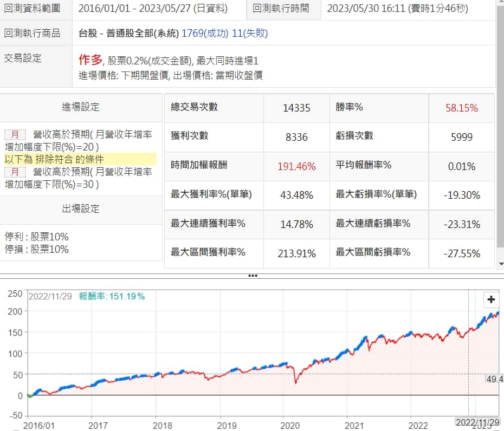
Task: Click the 49.4 value label on the chart edge
Action: click(495, 378)
